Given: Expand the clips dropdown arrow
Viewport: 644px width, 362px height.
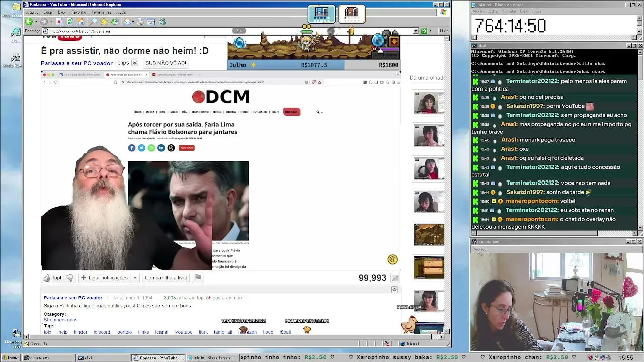Looking at the screenshot, I should pos(135,63).
